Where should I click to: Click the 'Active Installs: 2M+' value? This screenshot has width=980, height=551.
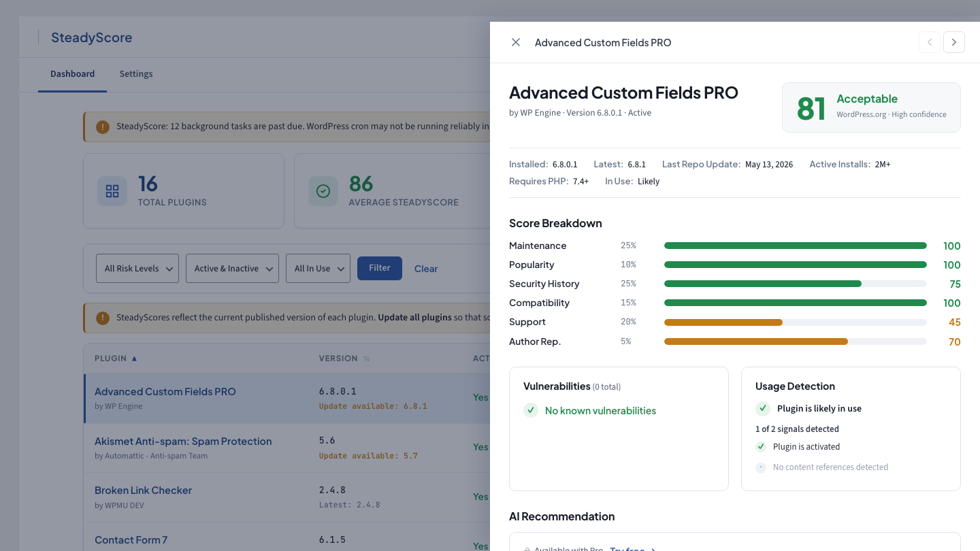(883, 165)
